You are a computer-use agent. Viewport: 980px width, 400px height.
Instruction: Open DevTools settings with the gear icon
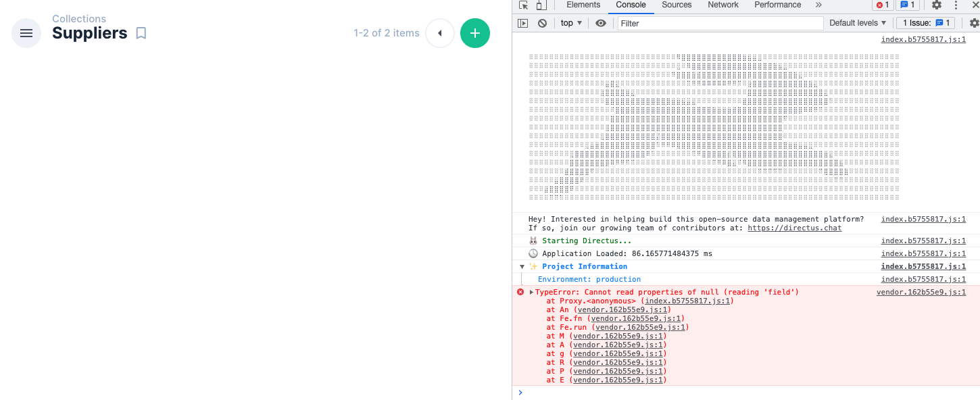pyautogui.click(x=936, y=5)
